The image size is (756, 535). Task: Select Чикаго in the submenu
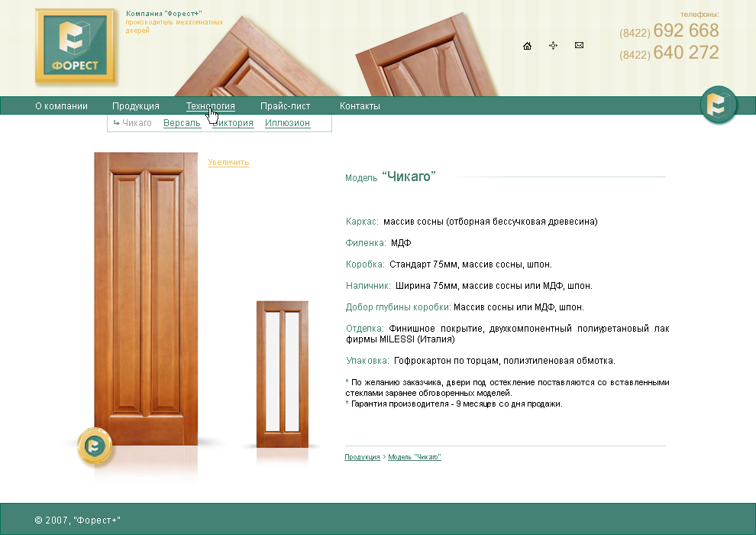(137, 123)
